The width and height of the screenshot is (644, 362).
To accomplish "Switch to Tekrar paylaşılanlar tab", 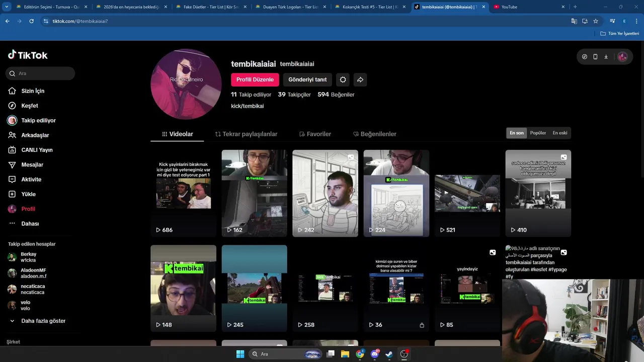I will (x=246, y=134).
